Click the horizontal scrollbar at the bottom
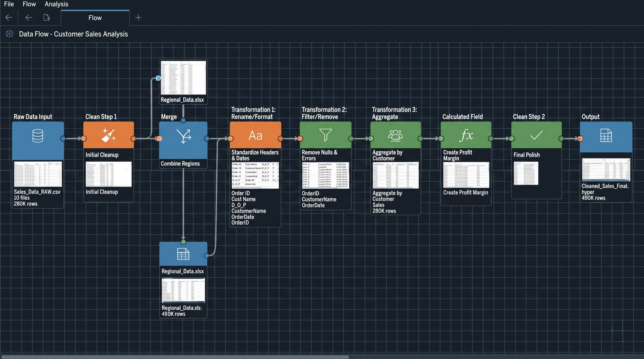The width and height of the screenshot is (644, 359). (175, 357)
